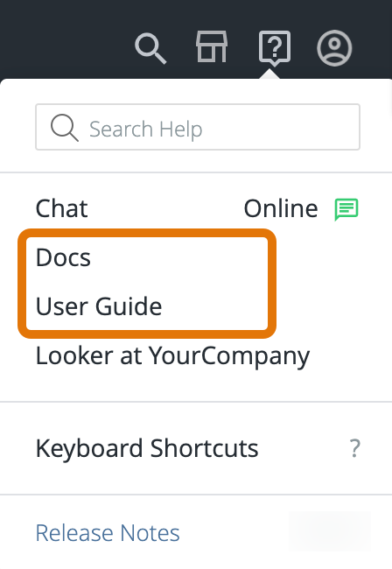Open the Docs menu item
The height and width of the screenshot is (569, 392).
click(64, 258)
